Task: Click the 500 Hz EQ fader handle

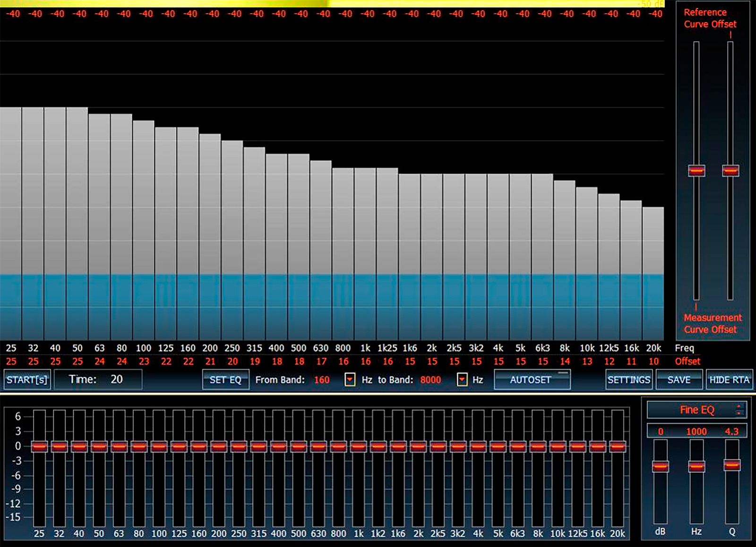Action: [299, 446]
